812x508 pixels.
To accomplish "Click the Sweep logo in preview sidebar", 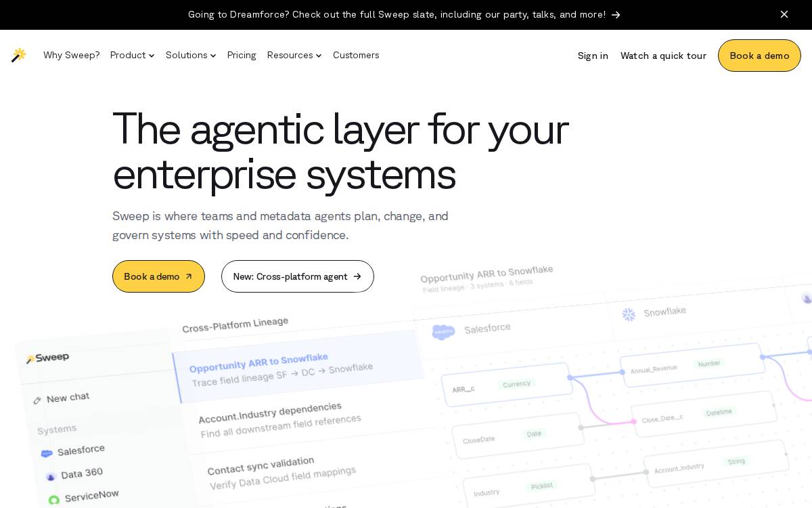I will 47,358.
